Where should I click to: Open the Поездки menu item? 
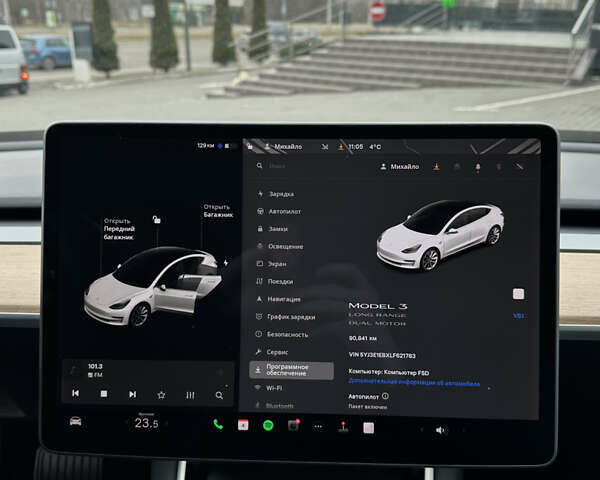pyautogui.click(x=275, y=281)
